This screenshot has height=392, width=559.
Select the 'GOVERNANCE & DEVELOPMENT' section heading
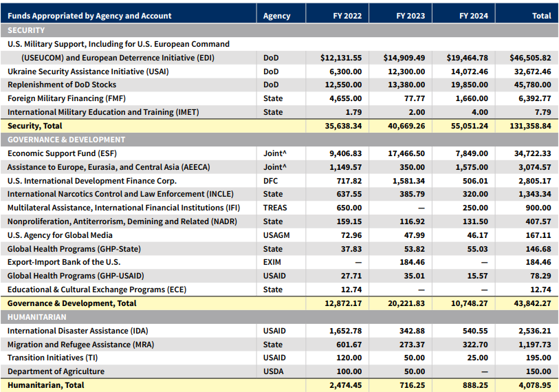point(66,140)
